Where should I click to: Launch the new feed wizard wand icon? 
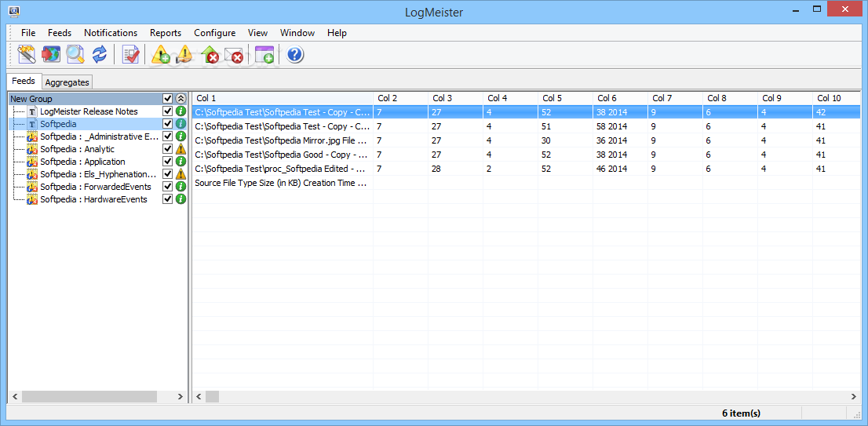(26, 54)
